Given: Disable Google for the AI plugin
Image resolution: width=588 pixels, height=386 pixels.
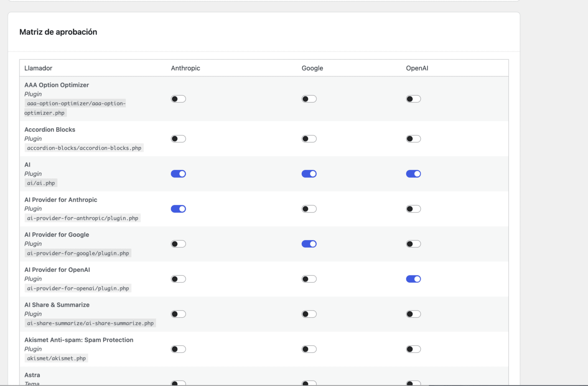Looking at the screenshot, I should coord(309,174).
